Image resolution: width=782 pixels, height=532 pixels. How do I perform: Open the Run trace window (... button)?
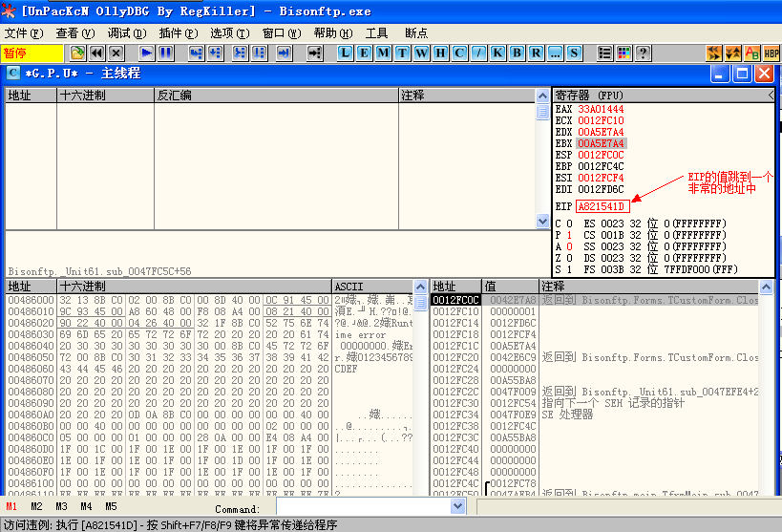(x=555, y=53)
